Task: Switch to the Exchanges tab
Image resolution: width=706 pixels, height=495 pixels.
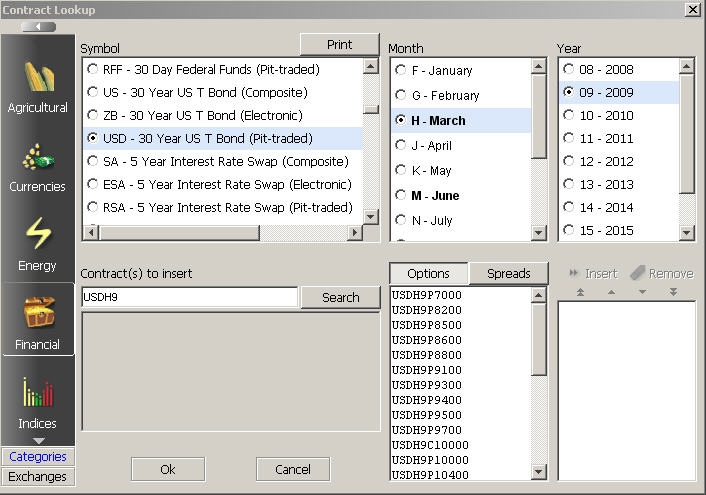Action: (x=38, y=476)
